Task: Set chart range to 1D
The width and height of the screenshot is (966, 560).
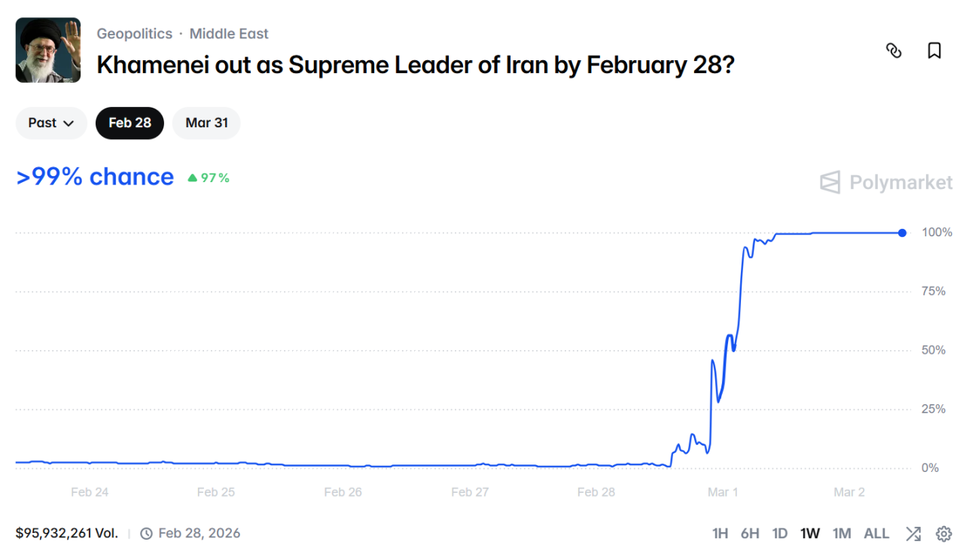Action: click(x=780, y=534)
